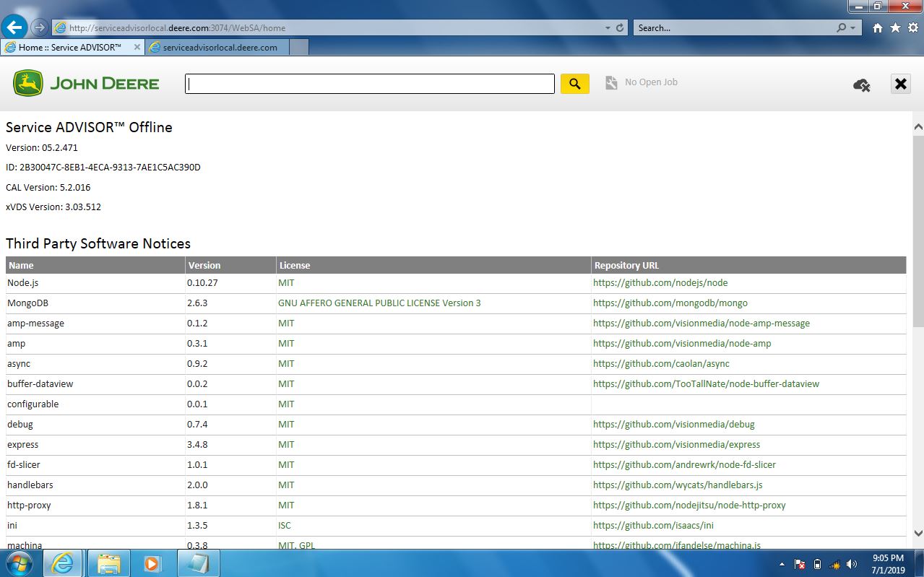The width and height of the screenshot is (924, 577).
Task: Click the battery power tray icon
Action: (817, 564)
